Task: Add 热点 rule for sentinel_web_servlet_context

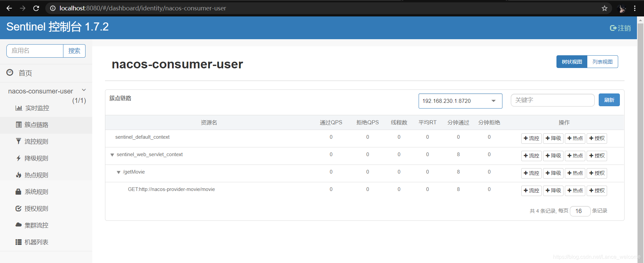Action: pyautogui.click(x=575, y=156)
